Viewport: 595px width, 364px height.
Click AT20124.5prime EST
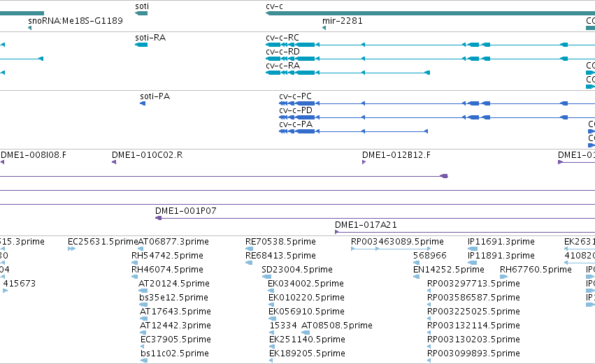point(143,291)
